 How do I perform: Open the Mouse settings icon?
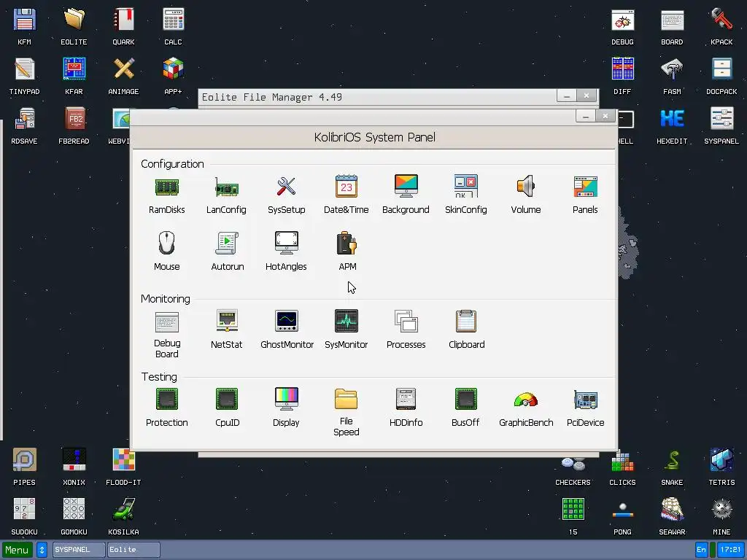coord(167,243)
